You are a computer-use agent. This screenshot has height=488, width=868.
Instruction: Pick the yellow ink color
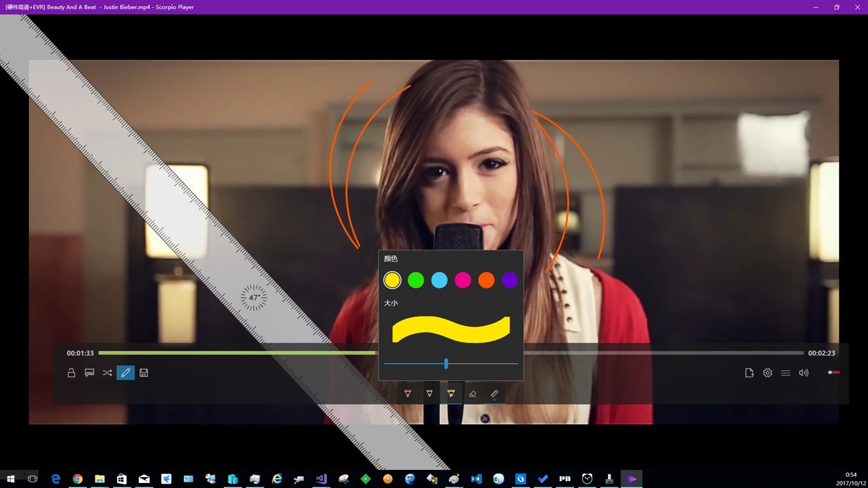[392, 280]
